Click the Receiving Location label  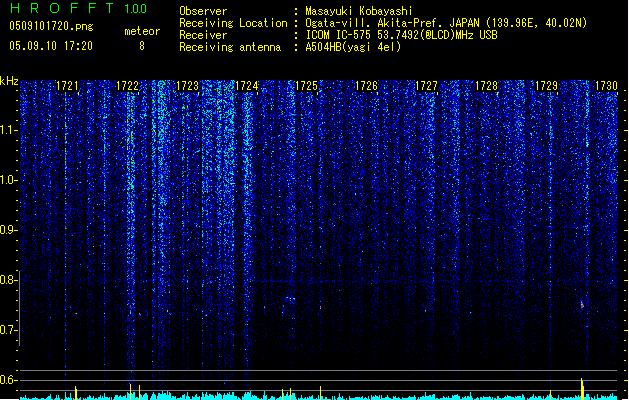(233, 23)
